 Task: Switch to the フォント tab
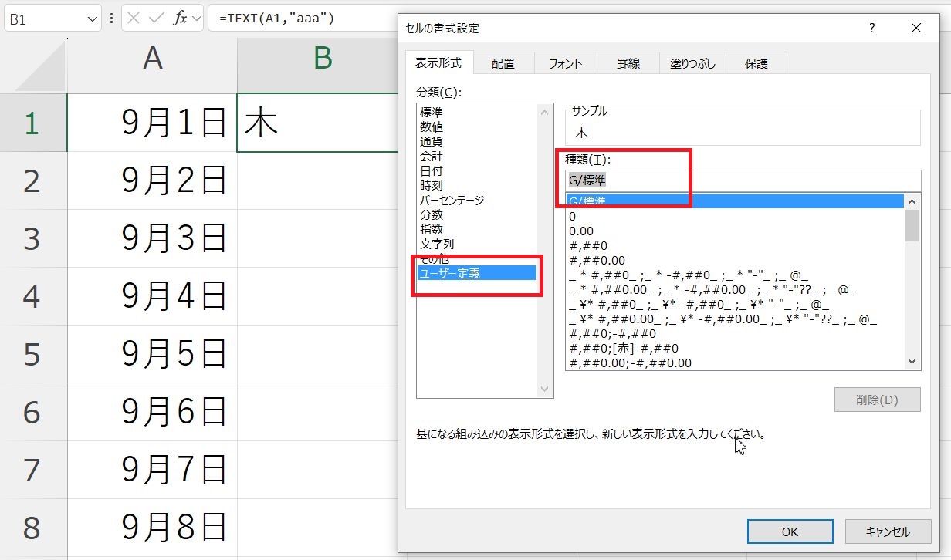tap(565, 62)
